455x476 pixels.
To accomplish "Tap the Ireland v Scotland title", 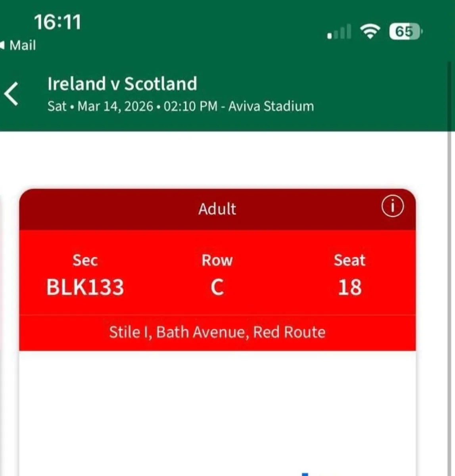I will (123, 84).
